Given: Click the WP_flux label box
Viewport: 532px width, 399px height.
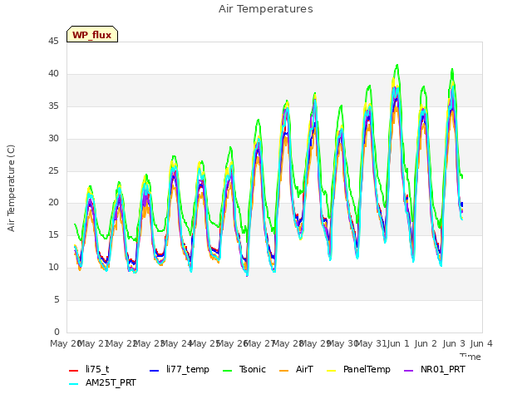Looking at the screenshot, I should [92, 34].
